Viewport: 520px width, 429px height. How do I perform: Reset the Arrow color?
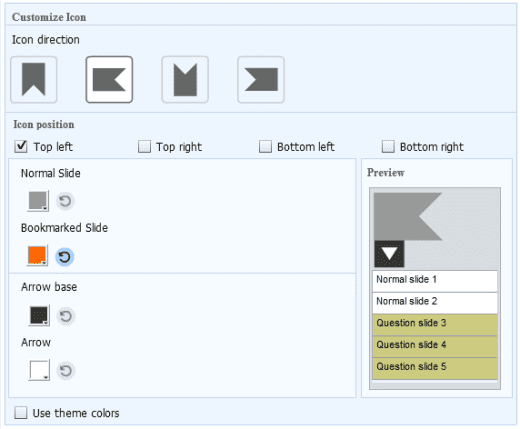click(x=66, y=371)
